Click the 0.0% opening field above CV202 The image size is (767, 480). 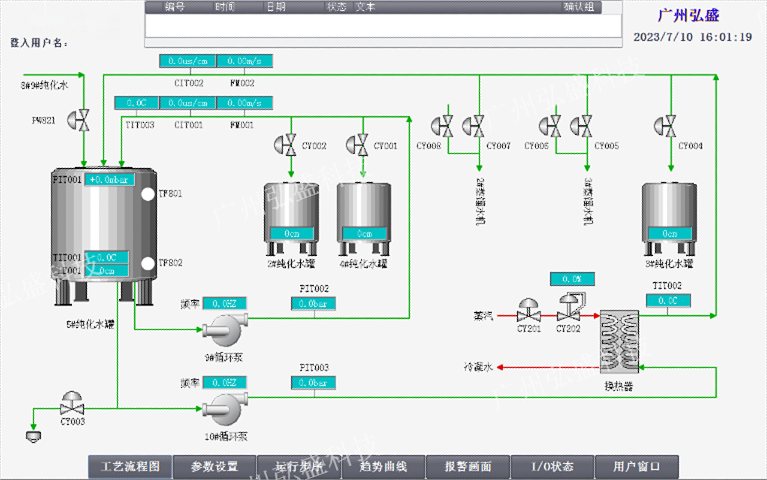click(572, 279)
